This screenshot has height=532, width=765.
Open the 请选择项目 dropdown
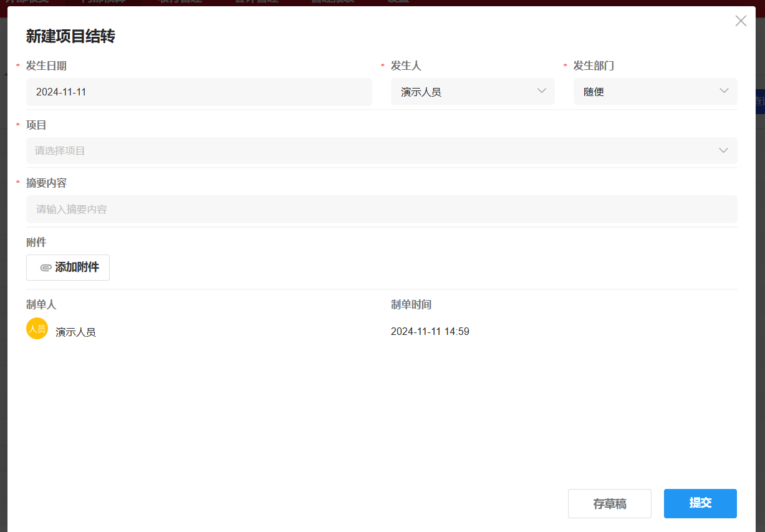[374, 150]
